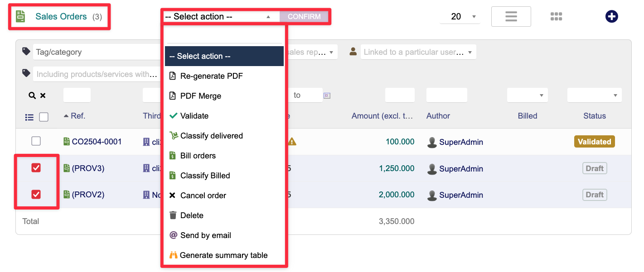The image size is (644, 272).
Task: Select Bill orders in the action list
Action: pyautogui.click(x=198, y=156)
